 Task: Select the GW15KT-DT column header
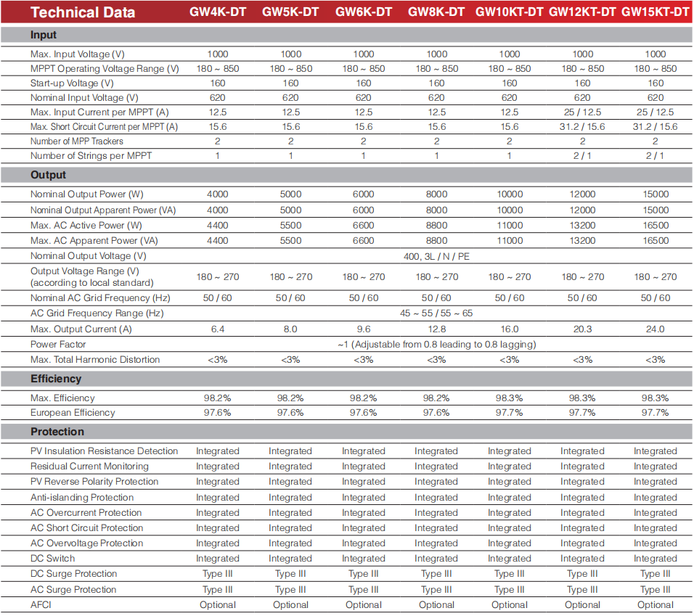click(655, 12)
